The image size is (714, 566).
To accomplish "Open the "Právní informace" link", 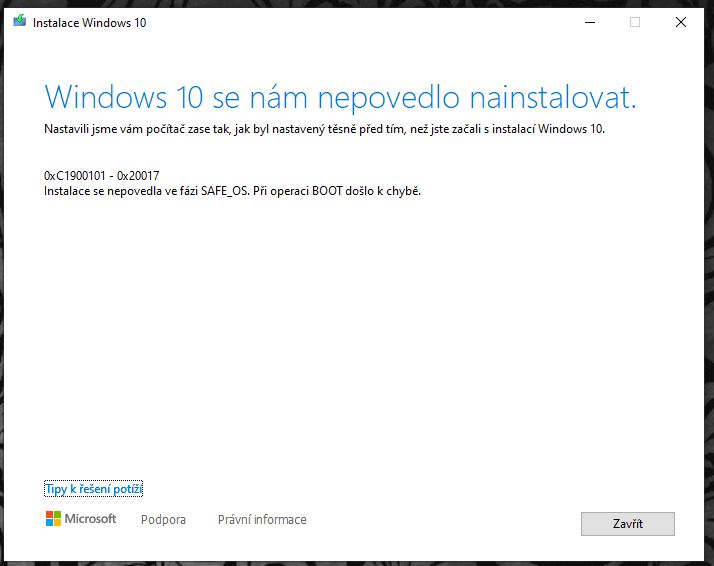I will (x=262, y=520).
